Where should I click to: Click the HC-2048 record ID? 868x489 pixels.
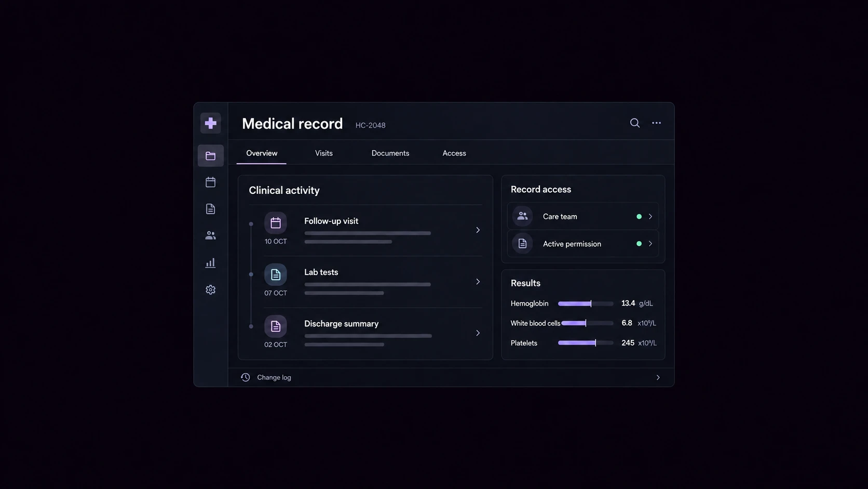pyautogui.click(x=371, y=125)
